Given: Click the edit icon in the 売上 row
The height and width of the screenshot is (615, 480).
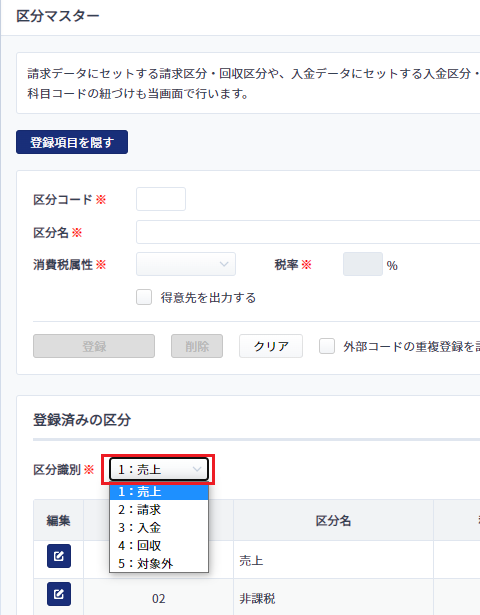Looking at the screenshot, I should pyautogui.click(x=59, y=556).
